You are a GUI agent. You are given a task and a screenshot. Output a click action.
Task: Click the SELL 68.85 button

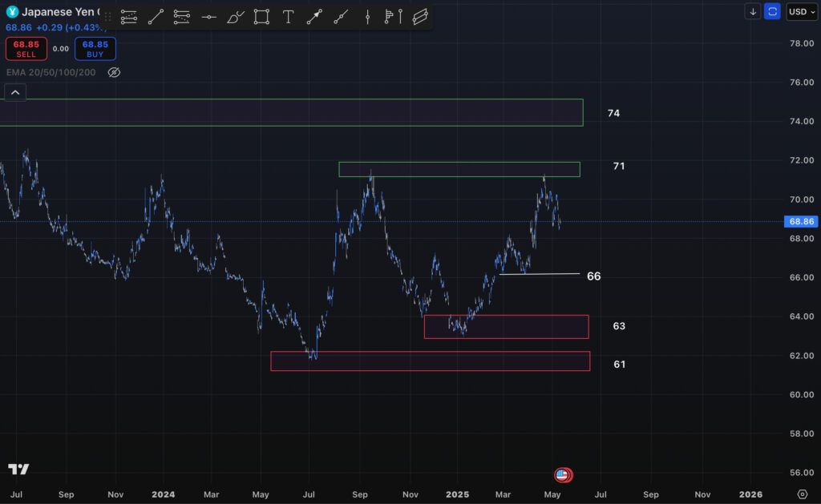26,49
